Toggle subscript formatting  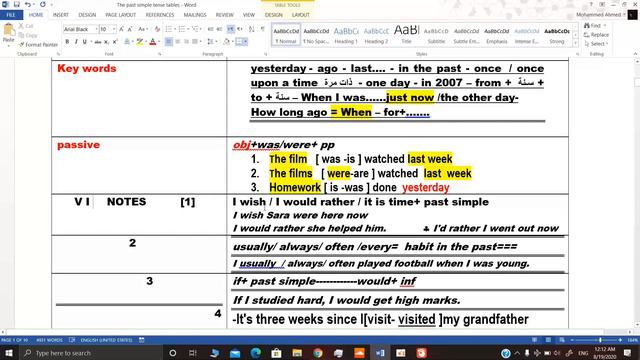[106, 42]
